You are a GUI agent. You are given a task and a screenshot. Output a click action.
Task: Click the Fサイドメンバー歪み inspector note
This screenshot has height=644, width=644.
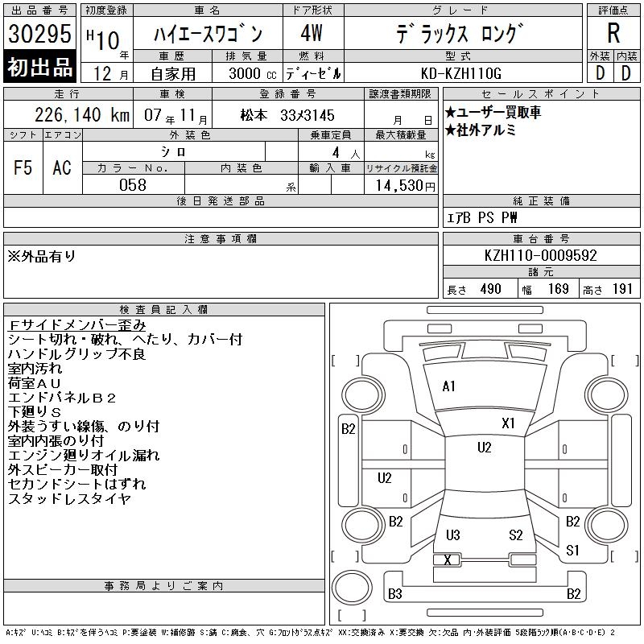(x=77, y=325)
